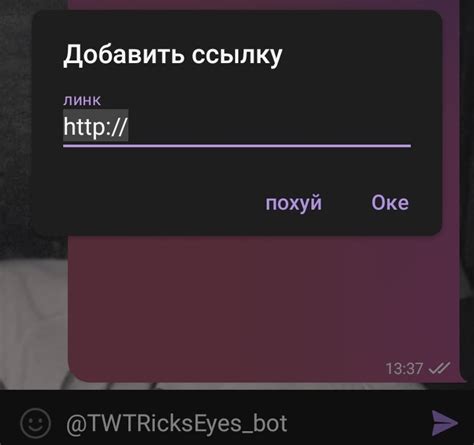This screenshot has height=445, width=474.
Task: Click the линк field label
Action: coord(82,100)
